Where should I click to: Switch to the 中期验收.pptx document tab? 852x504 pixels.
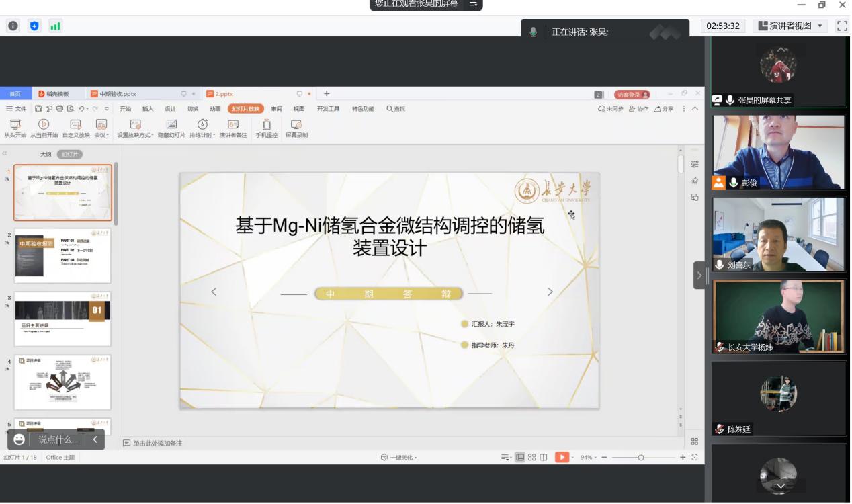118,94
